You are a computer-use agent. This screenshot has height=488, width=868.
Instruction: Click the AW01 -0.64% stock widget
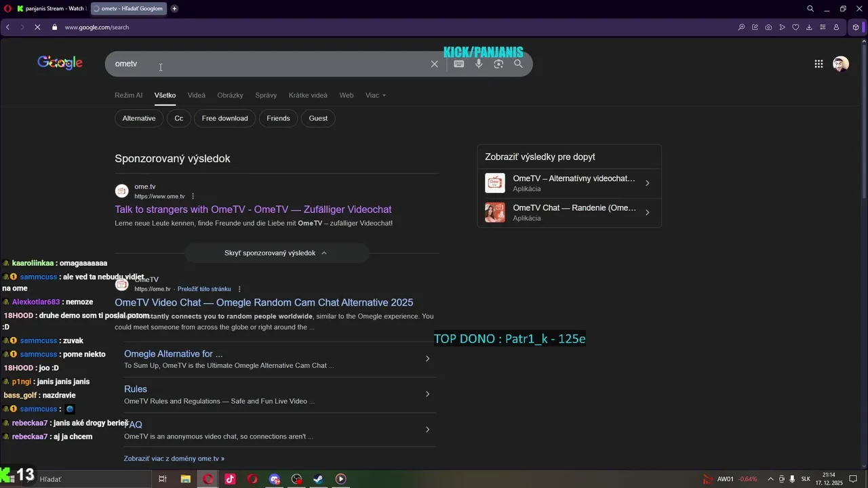730,479
